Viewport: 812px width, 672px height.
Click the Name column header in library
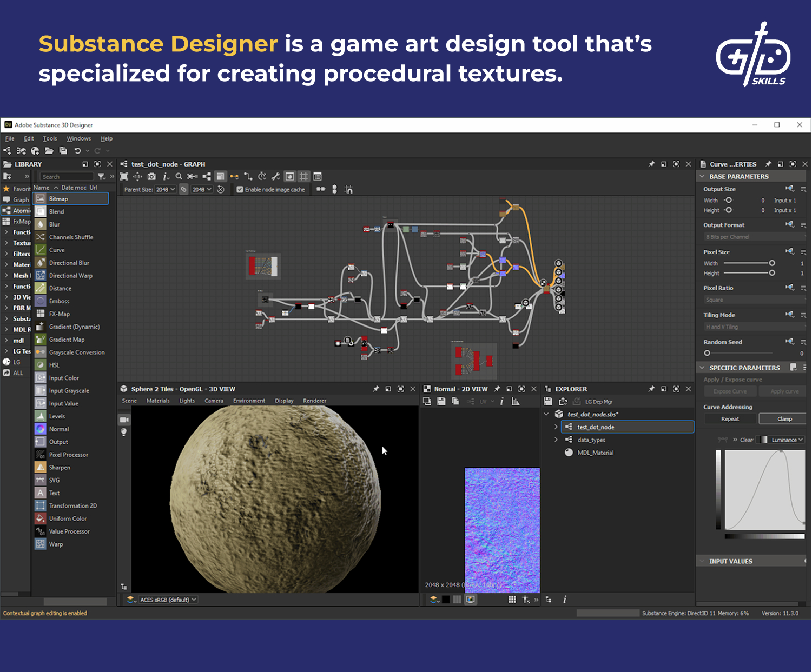point(42,188)
